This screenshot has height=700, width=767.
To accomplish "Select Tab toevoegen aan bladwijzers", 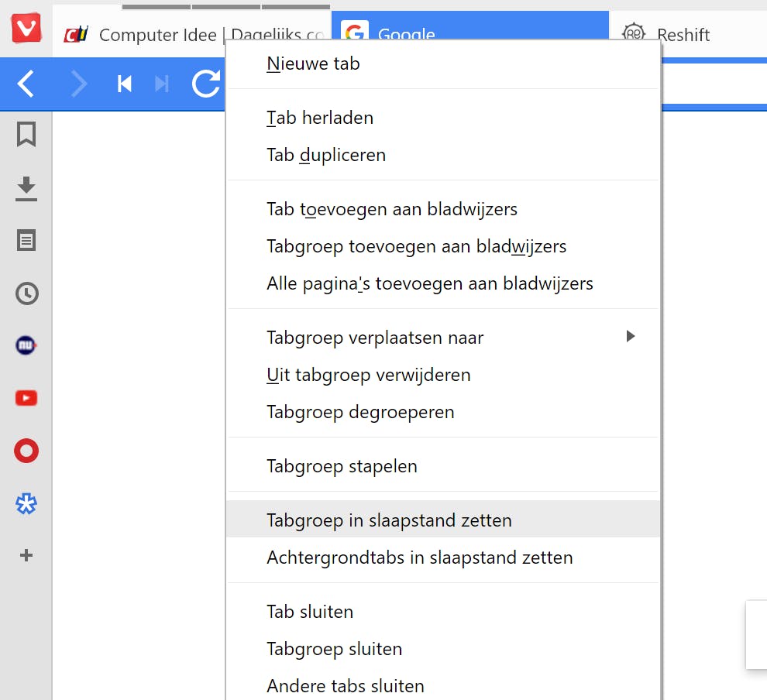I will click(x=392, y=209).
